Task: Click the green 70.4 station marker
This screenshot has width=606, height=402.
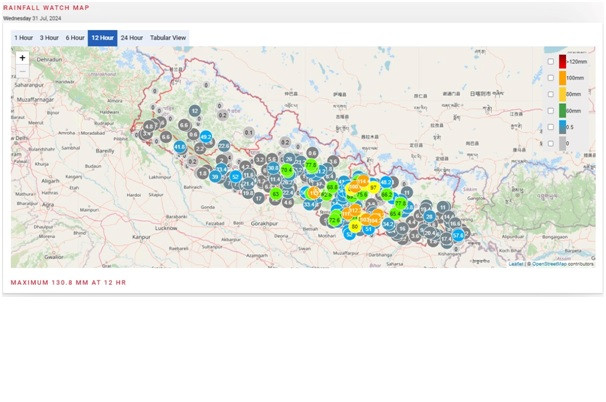Action: coord(286,170)
